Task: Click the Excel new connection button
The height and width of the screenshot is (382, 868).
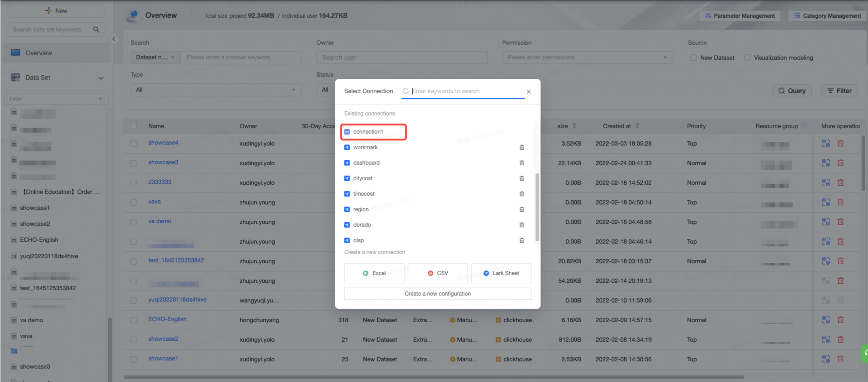Action: pos(374,273)
